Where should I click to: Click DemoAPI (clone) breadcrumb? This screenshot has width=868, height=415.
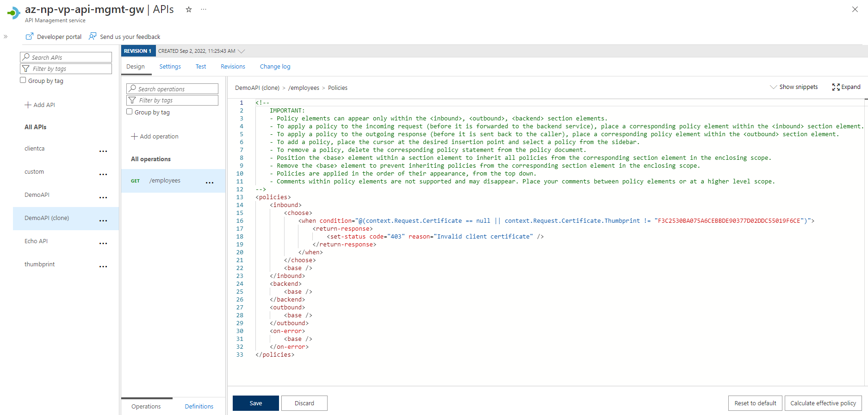[x=257, y=88]
